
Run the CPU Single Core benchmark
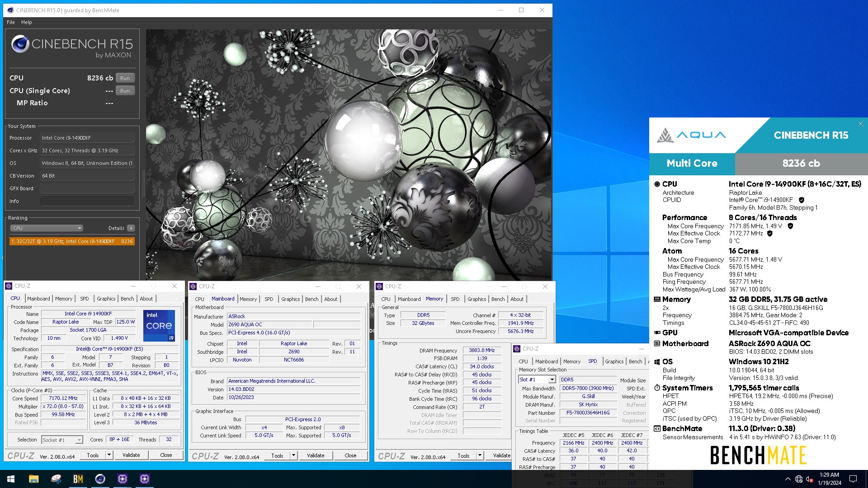pyautogui.click(x=125, y=91)
